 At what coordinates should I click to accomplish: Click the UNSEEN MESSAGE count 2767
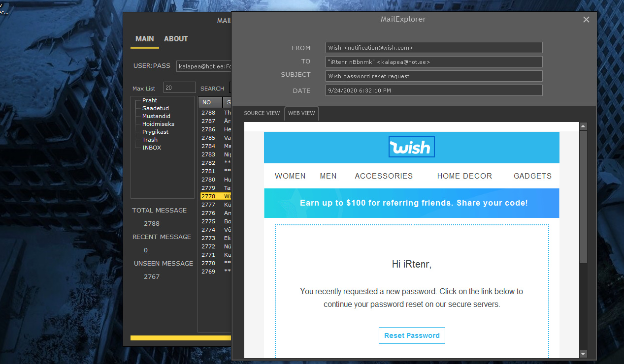tap(152, 276)
